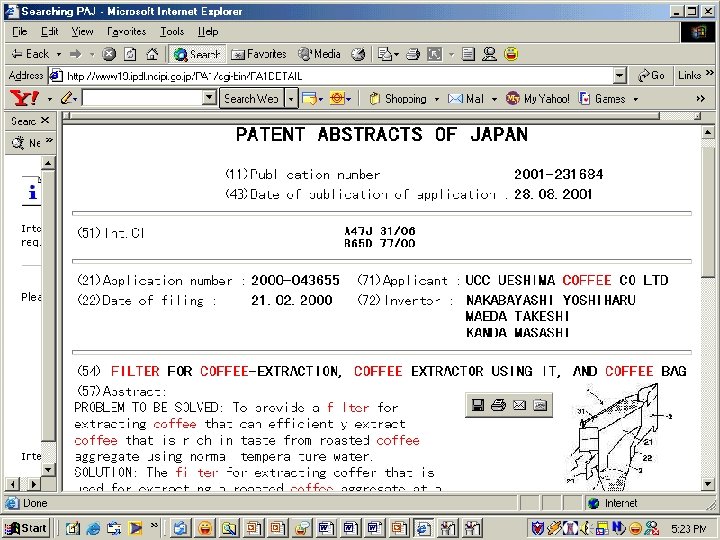Open the Forward button history dropdown
720x540 pixels.
tap(92, 55)
